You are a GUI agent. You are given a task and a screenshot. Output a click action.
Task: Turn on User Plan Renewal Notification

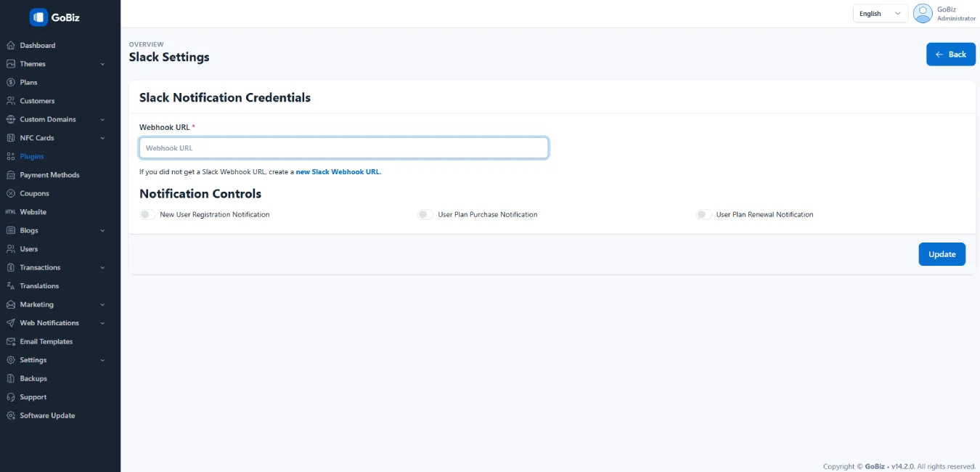[x=703, y=214]
